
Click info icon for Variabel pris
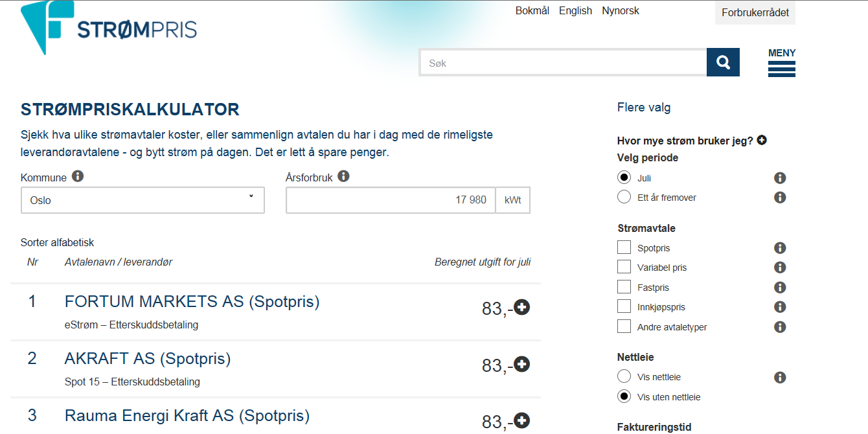pos(780,268)
